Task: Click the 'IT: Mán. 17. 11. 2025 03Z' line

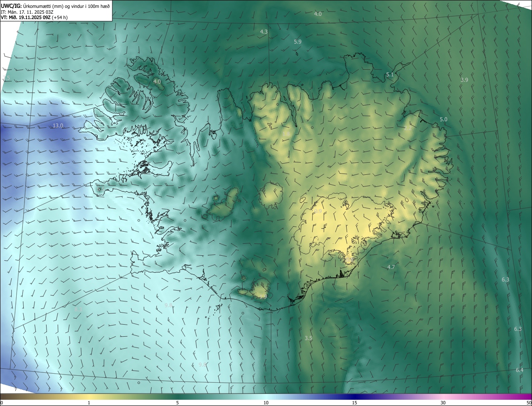Action: [27, 12]
